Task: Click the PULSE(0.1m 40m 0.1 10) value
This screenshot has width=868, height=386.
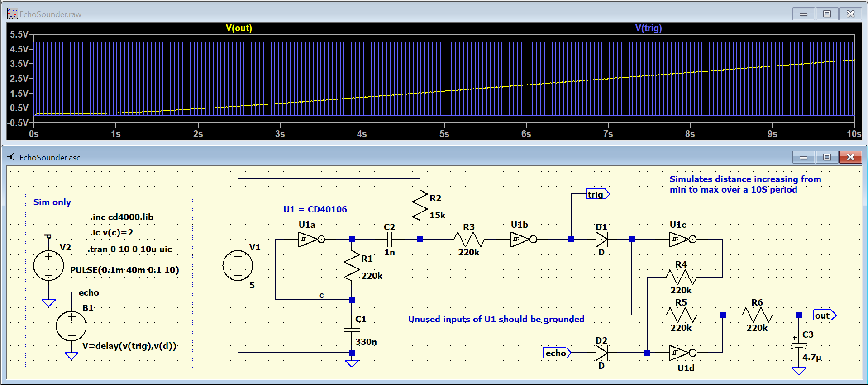Action: 124,270
